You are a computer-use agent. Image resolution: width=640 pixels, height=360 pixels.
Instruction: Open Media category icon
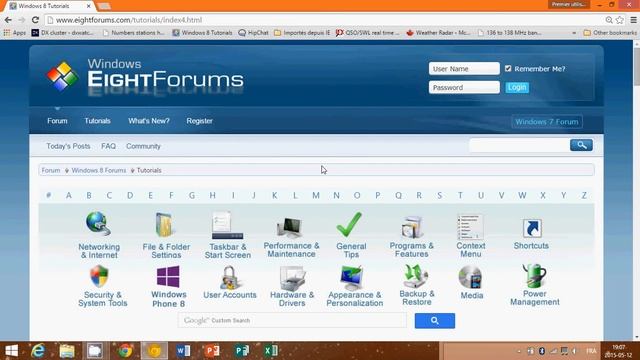471,277
